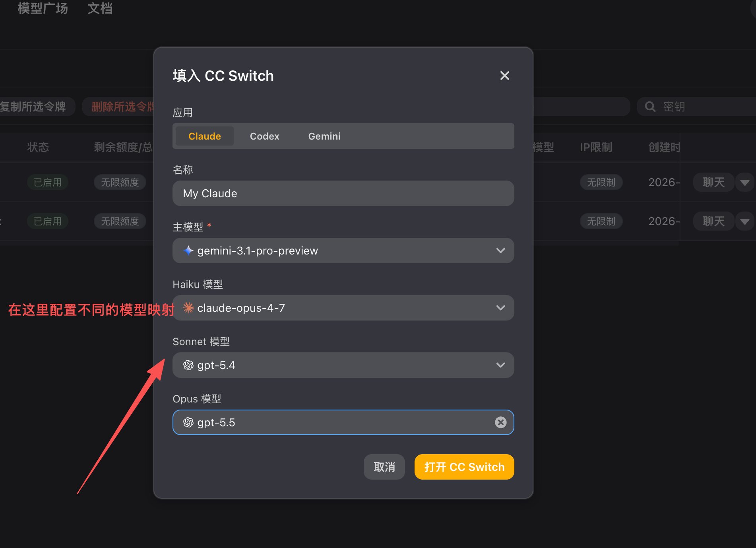This screenshot has width=756, height=548.
Task: Click the first row's 无限制 tag
Action: 601,182
